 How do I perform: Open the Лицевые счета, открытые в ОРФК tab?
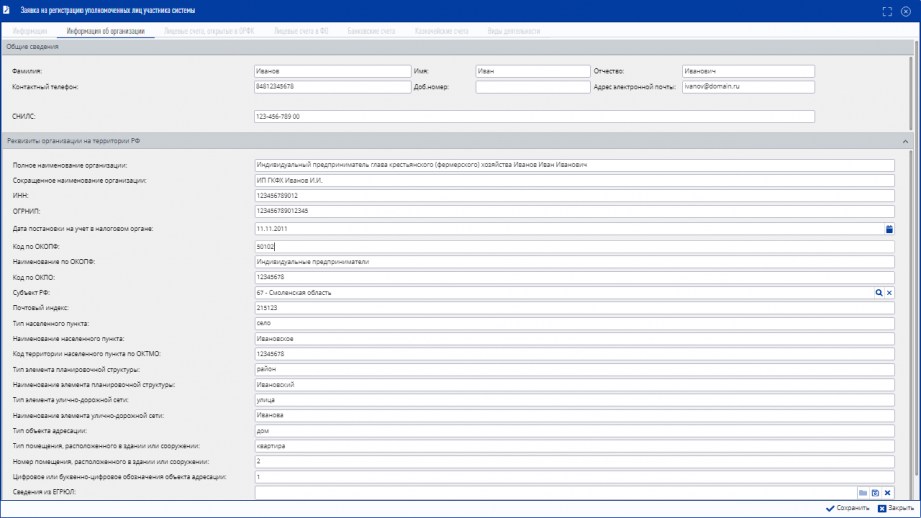pyautogui.click(x=209, y=31)
